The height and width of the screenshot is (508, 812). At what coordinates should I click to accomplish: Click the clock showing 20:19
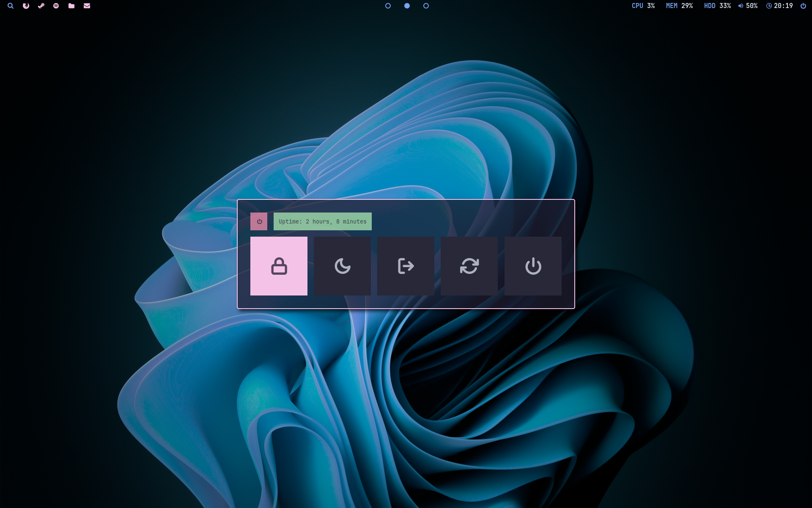coord(779,6)
